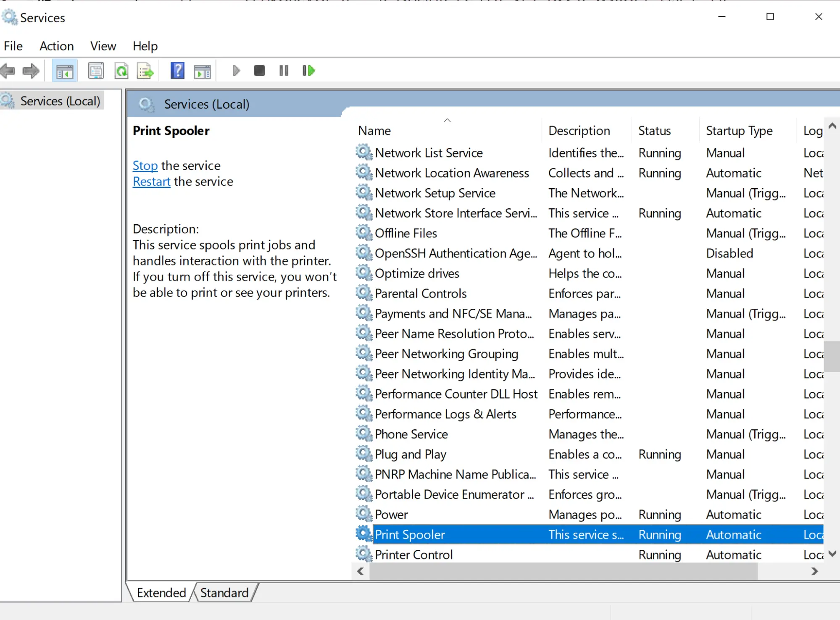Click the horizontal scrollbar thumb

[564, 571]
